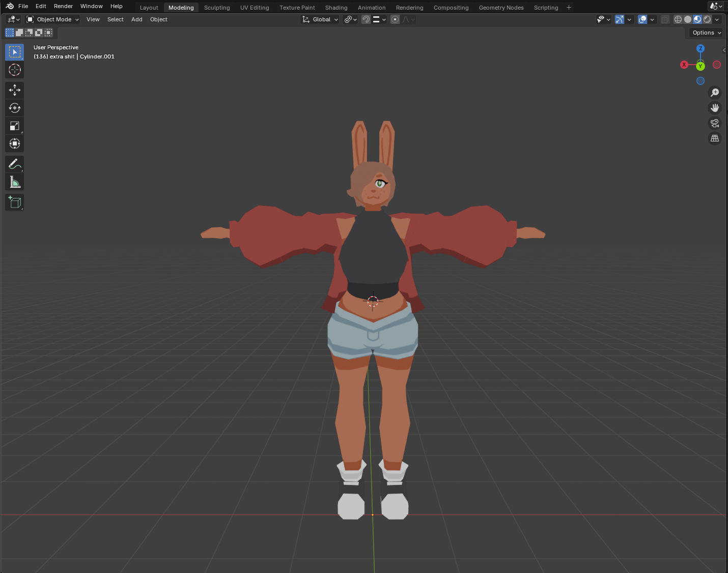
Task: Activate the Rotate tool
Action: point(14,108)
